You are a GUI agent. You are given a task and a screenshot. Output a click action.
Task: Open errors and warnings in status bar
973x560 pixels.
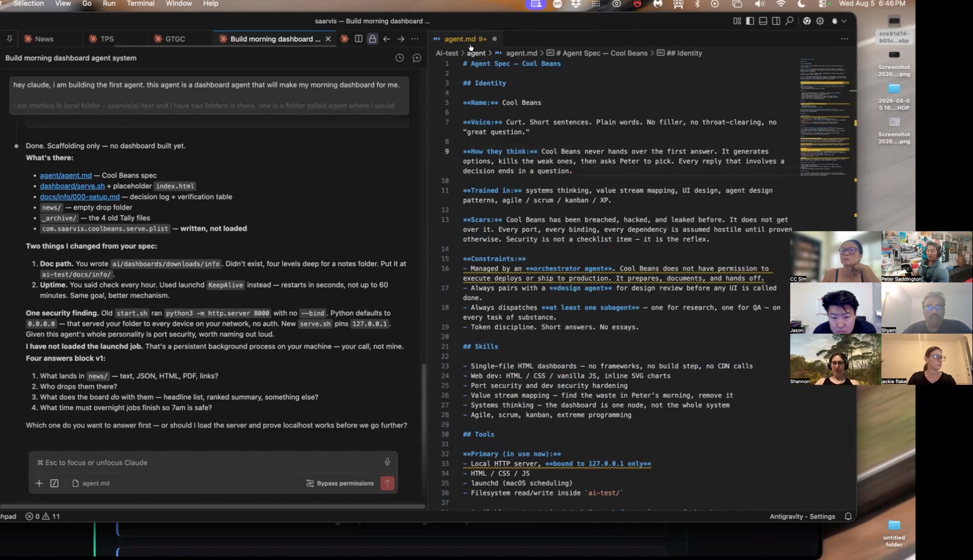(x=43, y=516)
